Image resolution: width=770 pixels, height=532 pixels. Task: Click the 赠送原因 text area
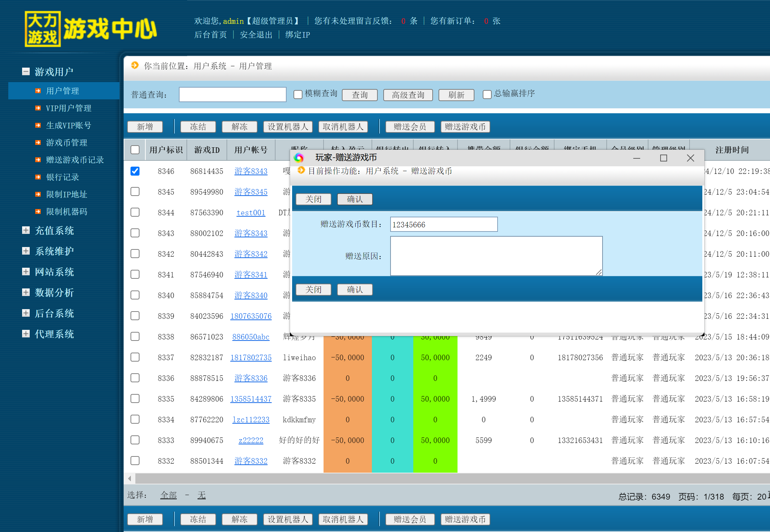(496, 256)
